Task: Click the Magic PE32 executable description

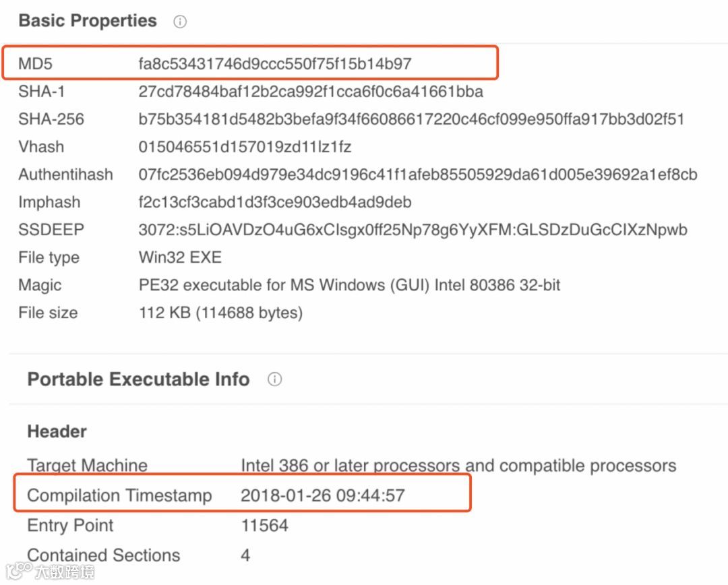Action: (x=349, y=285)
